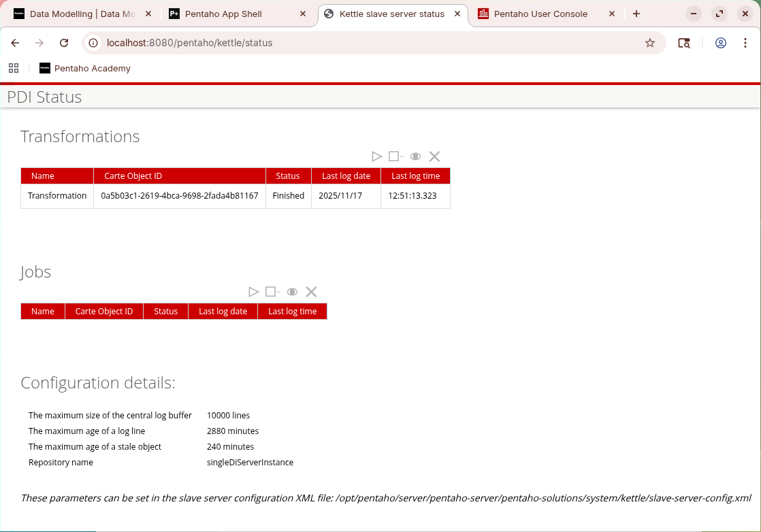Screen dimensions: 761x532
Task: Click the Run icon above the Jobs table
Action: click(x=253, y=292)
